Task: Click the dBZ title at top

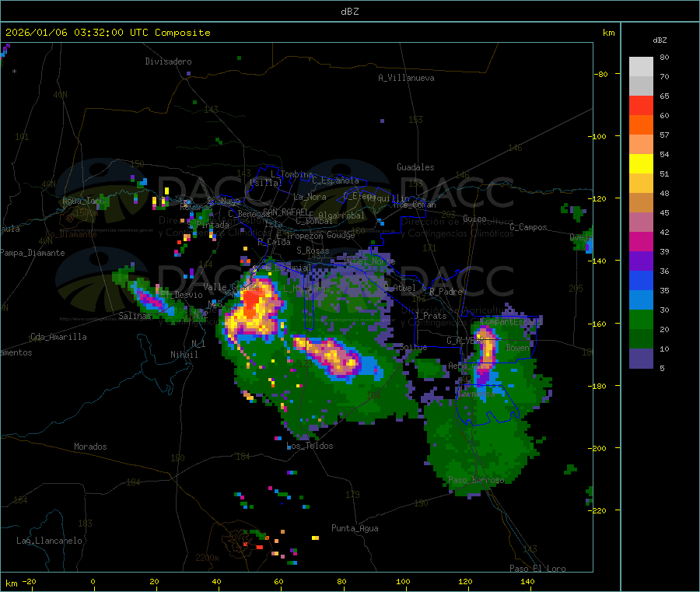Action: (349, 11)
